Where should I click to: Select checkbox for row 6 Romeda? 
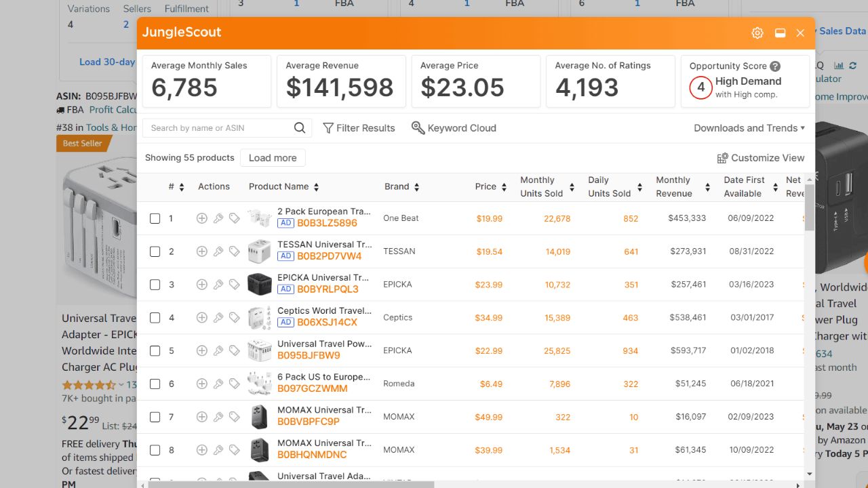tap(155, 384)
